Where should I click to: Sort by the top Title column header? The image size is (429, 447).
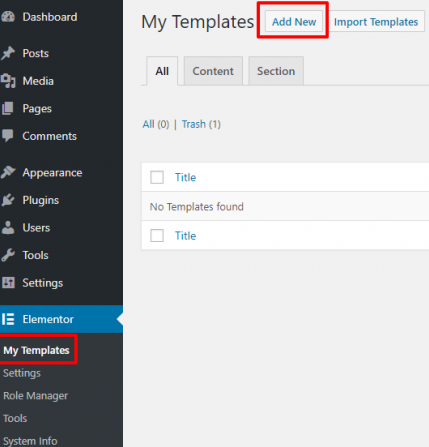pyautogui.click(x=186, y=177)
